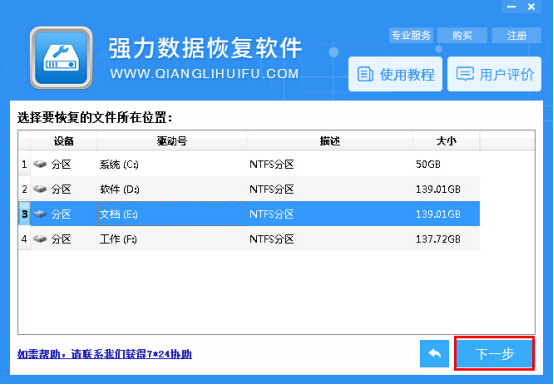Sort by the 大小 column header
This screenshot has width=554, height=385.
click(x=446, y=141)
